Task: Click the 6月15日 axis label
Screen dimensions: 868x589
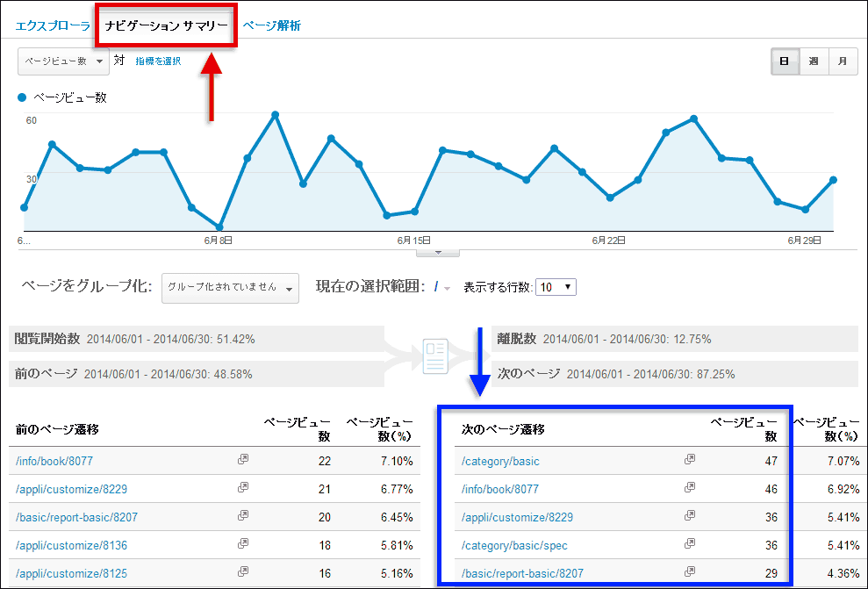Action: [413, 241]
